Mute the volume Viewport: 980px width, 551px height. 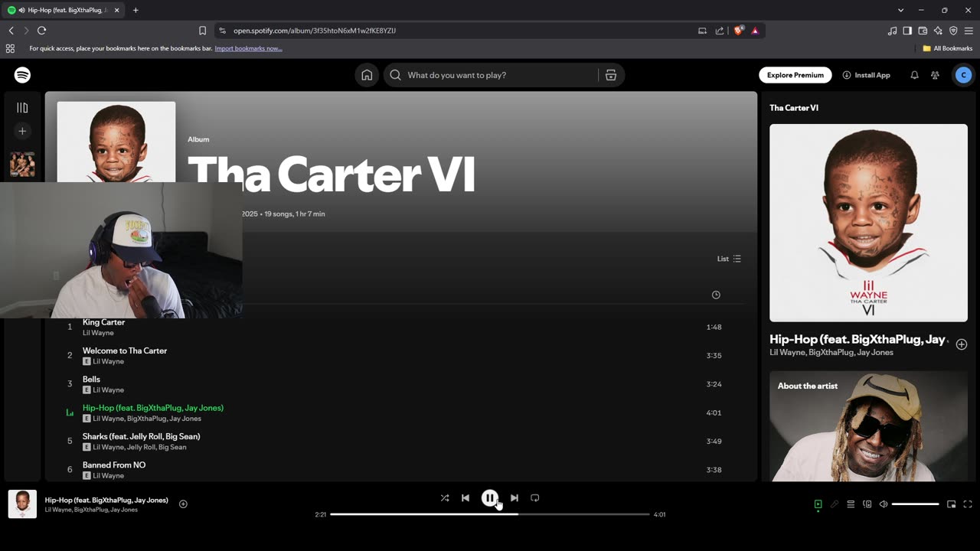884,504
